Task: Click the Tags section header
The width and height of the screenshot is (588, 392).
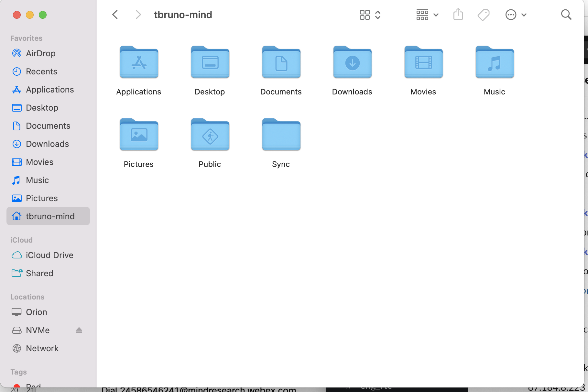Action: point(18,372)
